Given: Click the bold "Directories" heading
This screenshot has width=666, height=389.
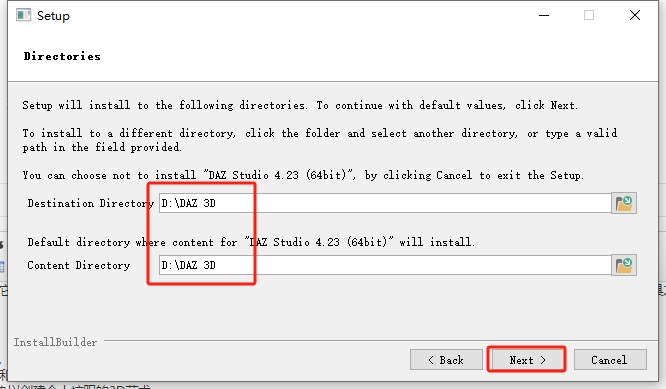Looking at the screenshot, I should click(x=62, y=56).
